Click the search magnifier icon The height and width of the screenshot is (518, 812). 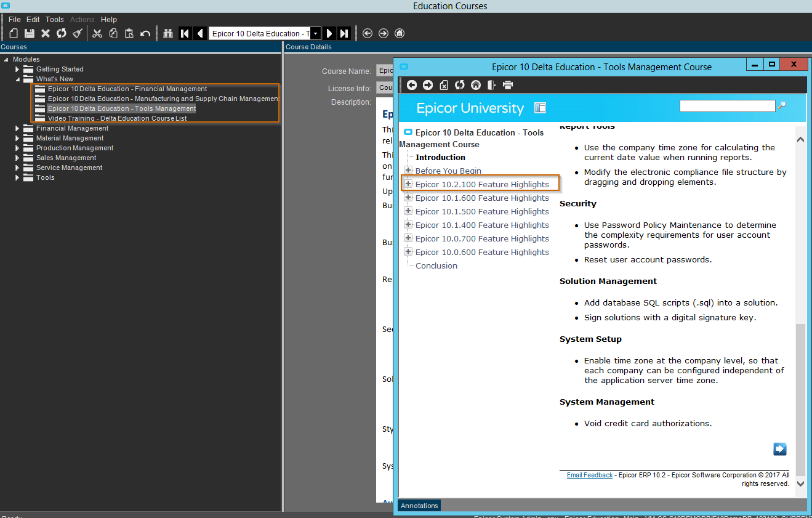click(782, 106)
